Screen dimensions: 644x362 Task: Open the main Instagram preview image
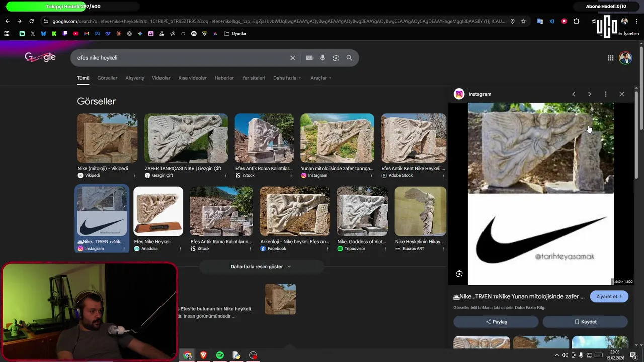[541, 194]
